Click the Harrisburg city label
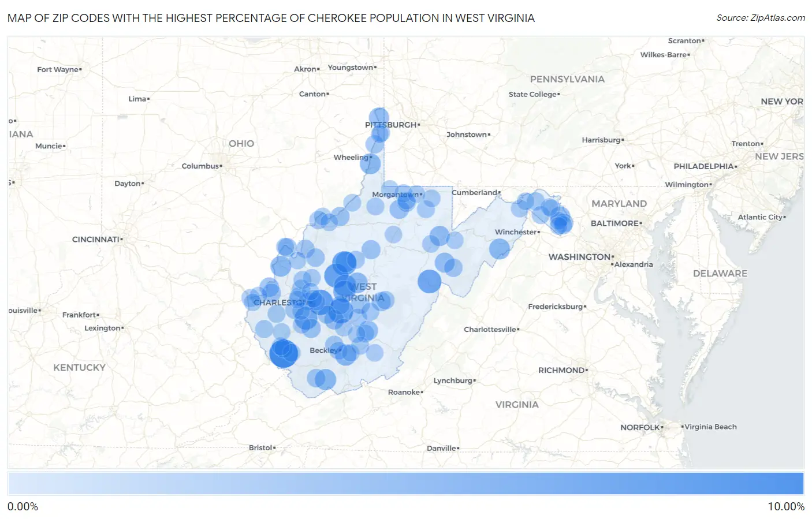The height and width of the screenshot is (519, 812). pos(602,140)
